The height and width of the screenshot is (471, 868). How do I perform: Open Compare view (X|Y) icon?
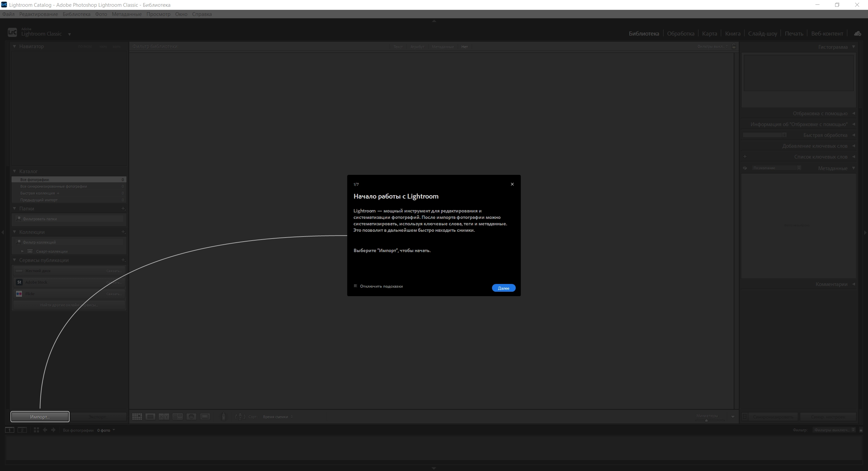coord(164,416)
